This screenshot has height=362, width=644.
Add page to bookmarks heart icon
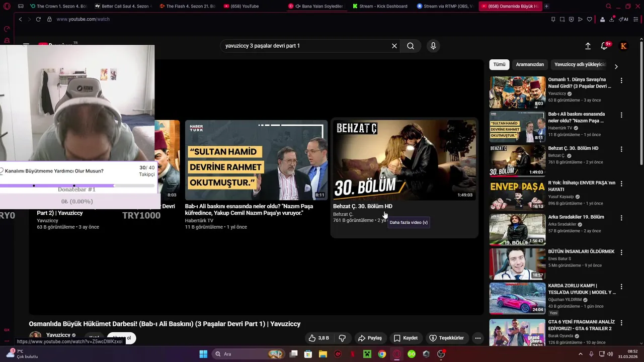(589, 19)
